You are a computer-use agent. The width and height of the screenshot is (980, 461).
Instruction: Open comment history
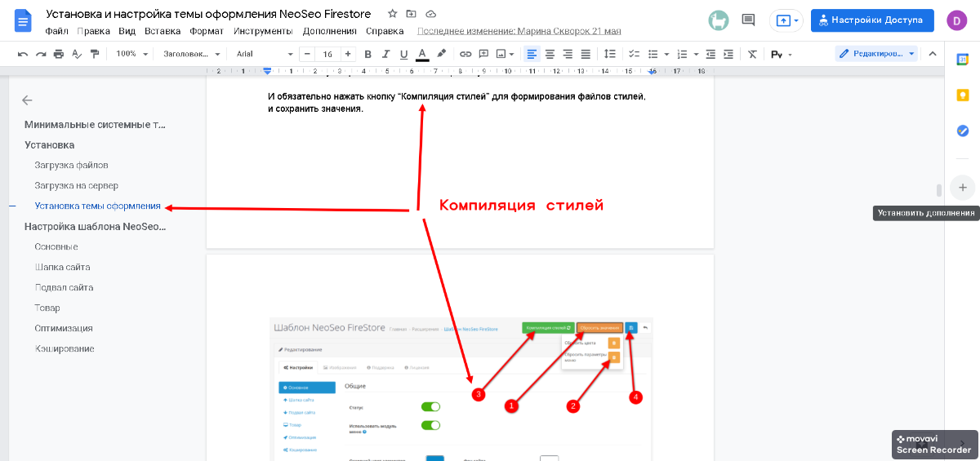pyautogui.click(x=747, y=20)
